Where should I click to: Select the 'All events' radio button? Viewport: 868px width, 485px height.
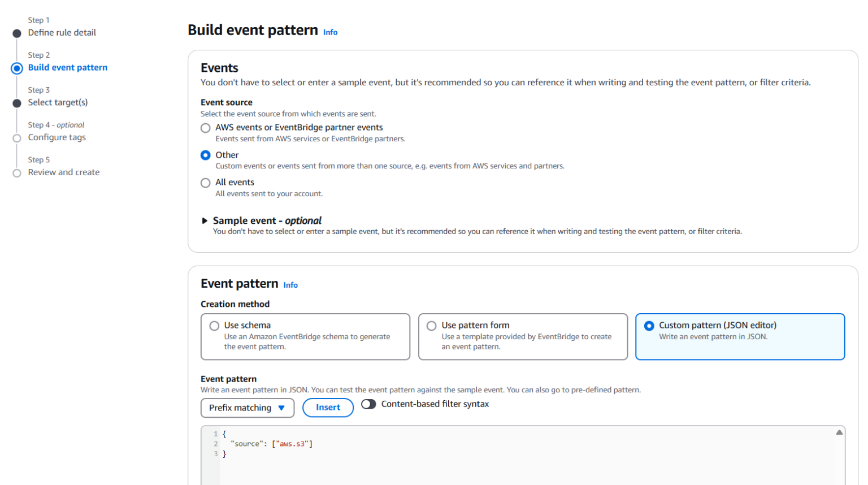206,183
